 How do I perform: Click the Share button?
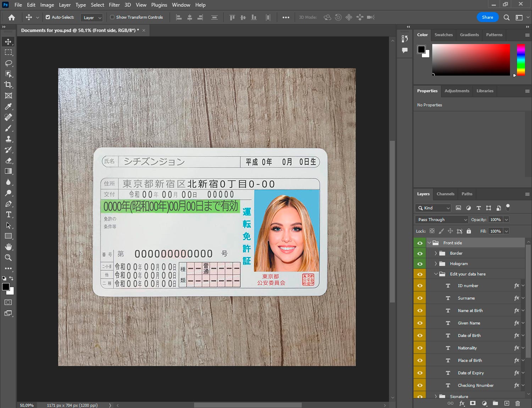click(487, 17)
